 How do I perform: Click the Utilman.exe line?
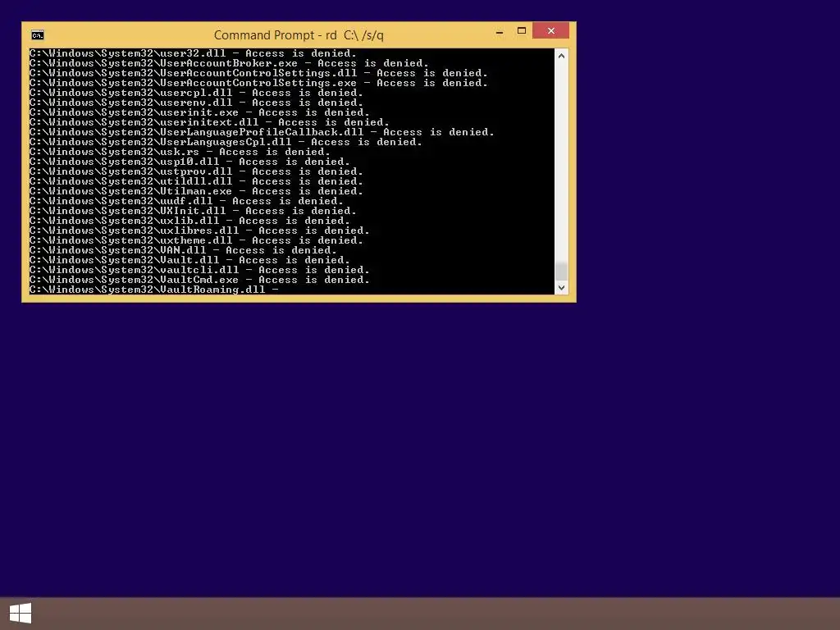pyautogui.click(x=196, y=191)
